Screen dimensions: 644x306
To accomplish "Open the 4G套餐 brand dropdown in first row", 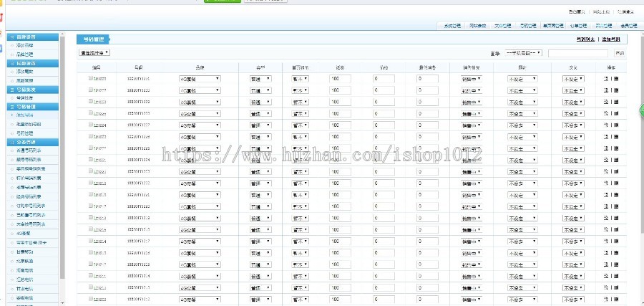I will click(200, 79).
